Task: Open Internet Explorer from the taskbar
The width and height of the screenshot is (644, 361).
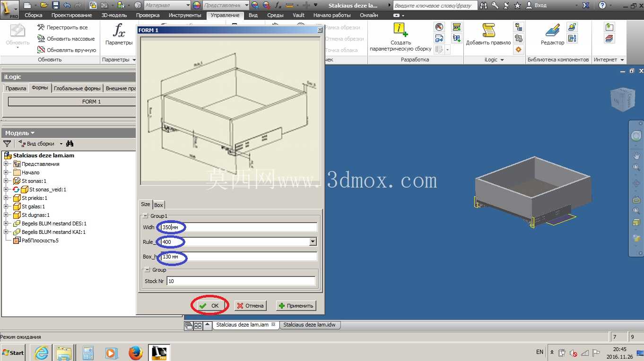Action: [x=42, y=352]
